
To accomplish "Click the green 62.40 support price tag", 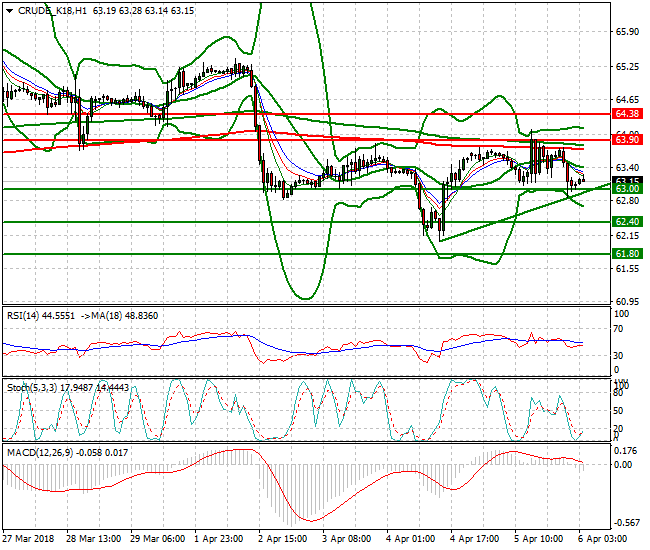I will 627,221.
